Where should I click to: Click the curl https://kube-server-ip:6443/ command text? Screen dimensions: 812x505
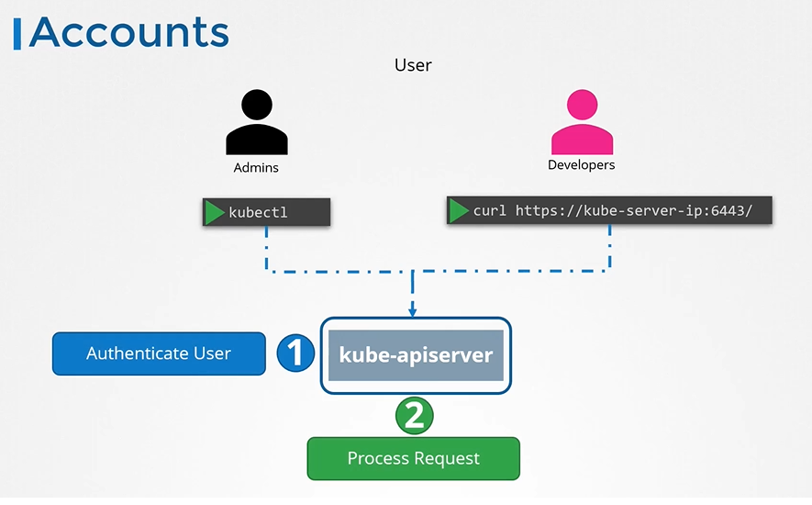(x=612, y=211)
